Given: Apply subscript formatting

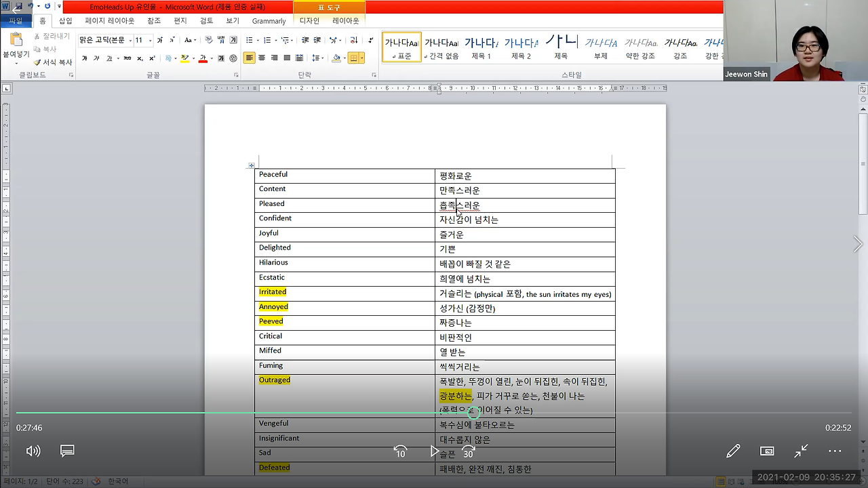Looking at the screenshot, I should [x=140, y=58].
